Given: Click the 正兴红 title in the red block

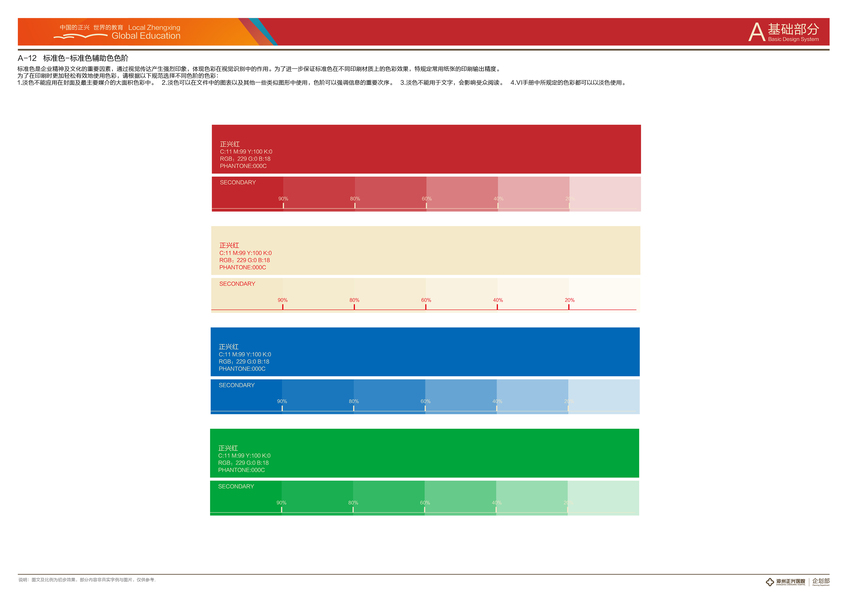Looking at the screenshot, I should coord(229,144).
